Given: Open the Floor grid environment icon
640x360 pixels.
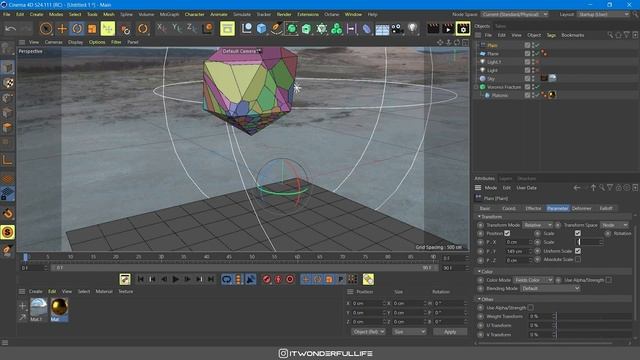Looking at the screenshot, I should pyautogui.click(x=382, y=29).
